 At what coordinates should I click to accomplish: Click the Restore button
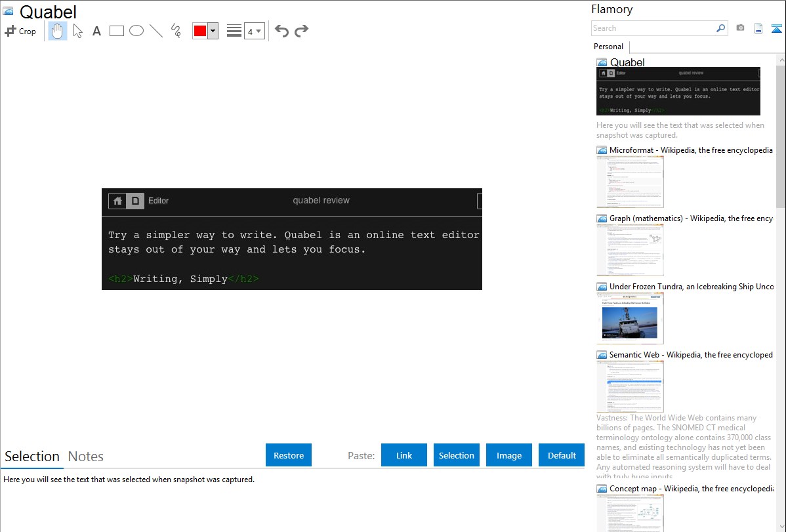(289, 455)
